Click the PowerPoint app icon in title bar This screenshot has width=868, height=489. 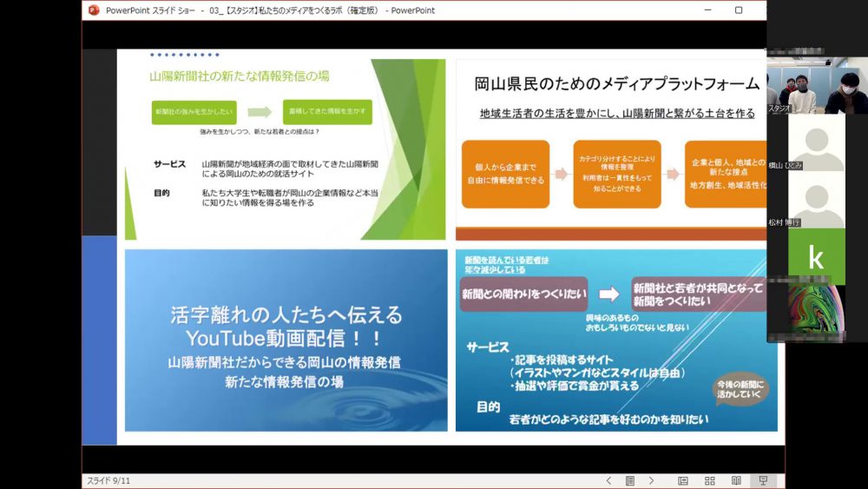tap(94, 10)
